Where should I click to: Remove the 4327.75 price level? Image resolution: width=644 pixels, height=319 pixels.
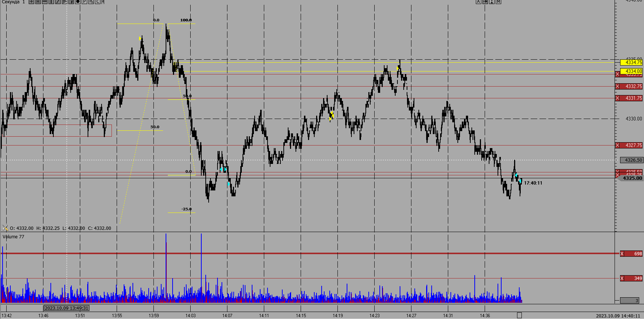[x=618, y=145]
